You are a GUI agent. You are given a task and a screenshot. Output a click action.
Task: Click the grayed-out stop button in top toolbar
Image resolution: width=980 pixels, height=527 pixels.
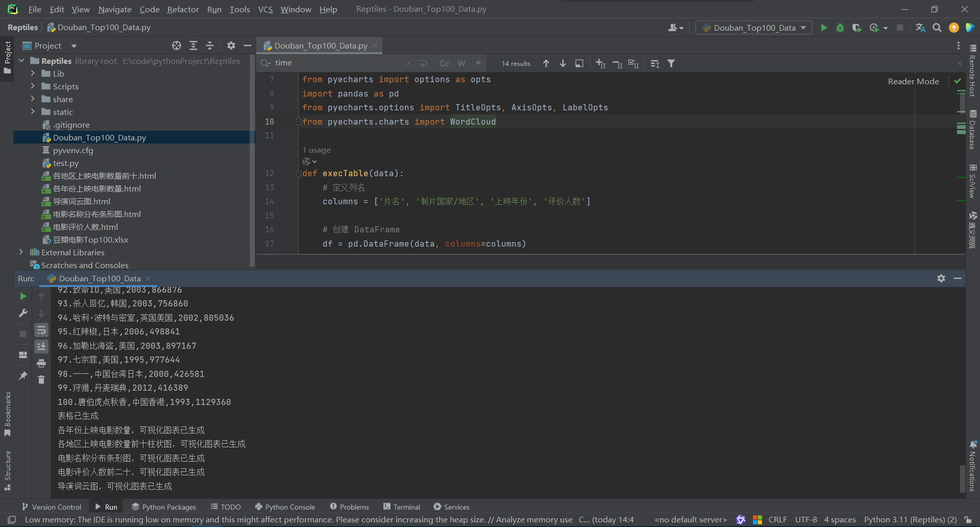click(900, 28)
